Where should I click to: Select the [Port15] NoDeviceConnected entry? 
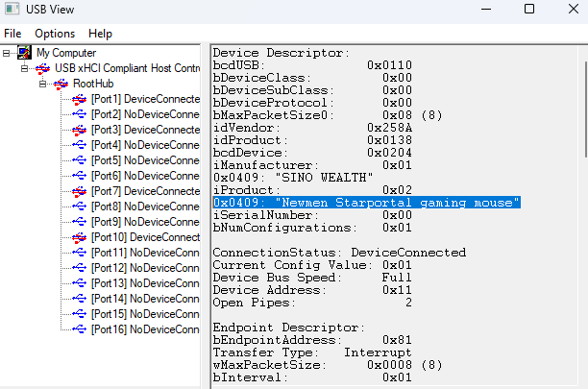tap(145, 314)
